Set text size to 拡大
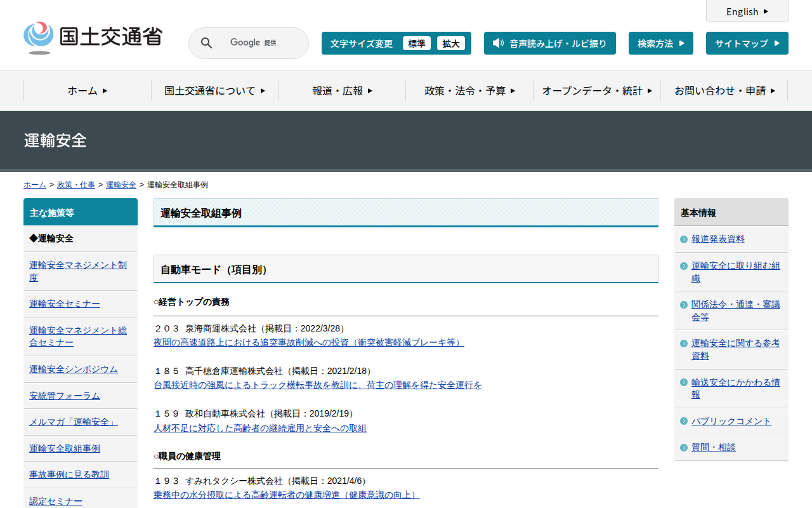Screen dimensions: 812x508 click(x=451, y=43)
